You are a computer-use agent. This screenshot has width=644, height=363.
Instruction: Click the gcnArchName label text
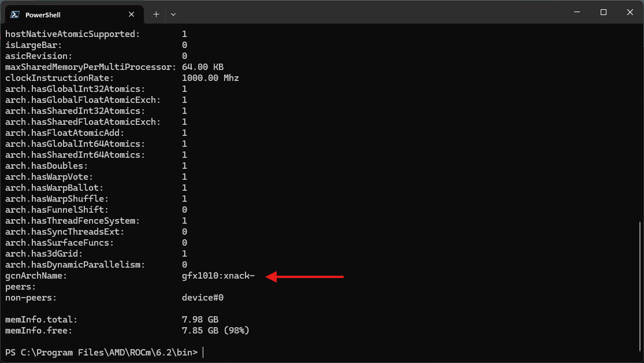coord(36,276)
